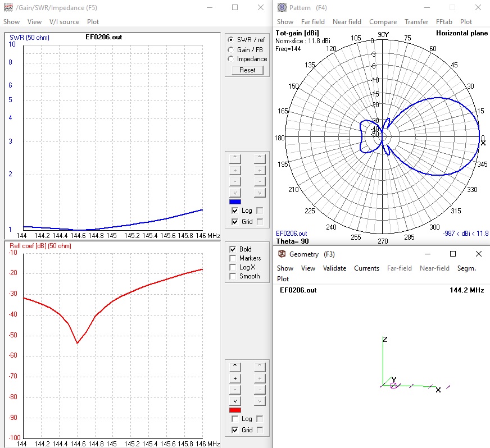The image size is (490, 448).
Task: Select the Gain / FB radio button
Action: [x=231, y=50]
